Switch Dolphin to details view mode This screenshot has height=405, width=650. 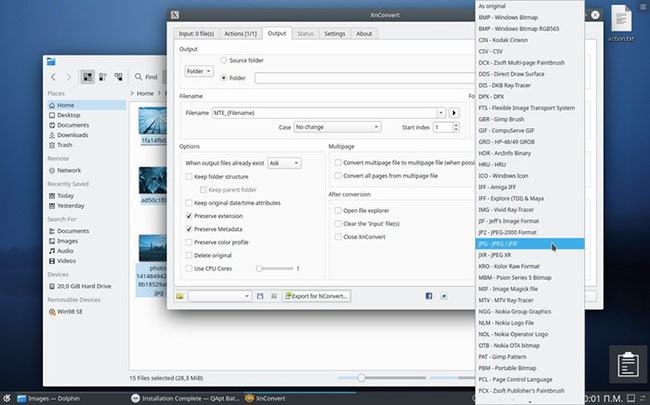click(x=119, y=77)
